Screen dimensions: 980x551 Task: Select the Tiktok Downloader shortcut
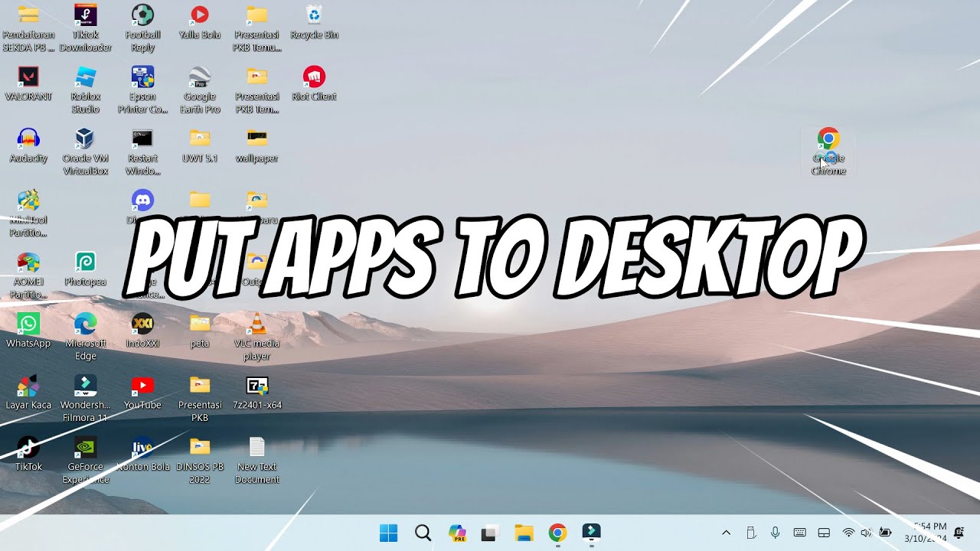click(x=85, y=28)
